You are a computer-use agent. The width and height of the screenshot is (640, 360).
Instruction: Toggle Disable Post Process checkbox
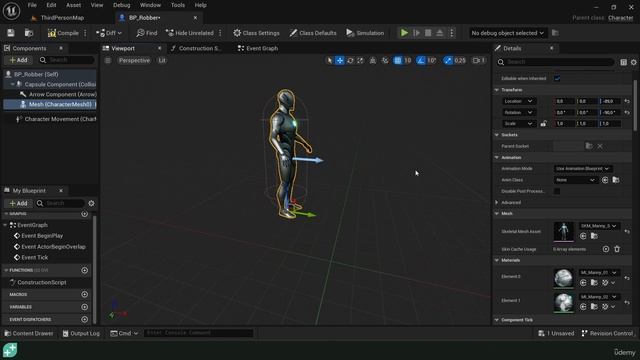557,191
